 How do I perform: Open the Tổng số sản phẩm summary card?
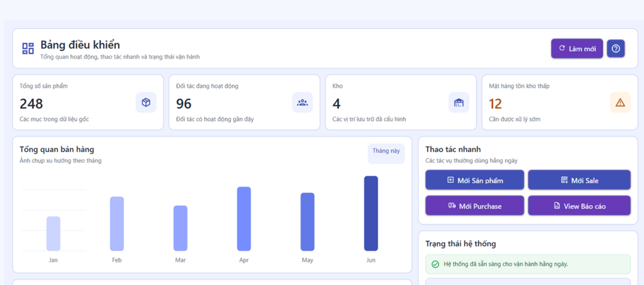tap(87, 103)
